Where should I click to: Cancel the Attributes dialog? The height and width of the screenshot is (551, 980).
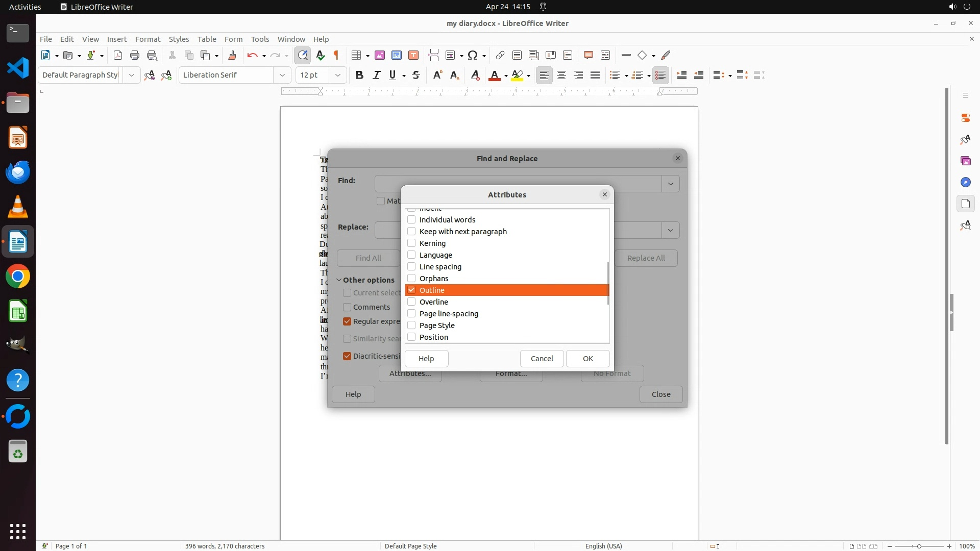pyautogui.click(x=542, y=359)
